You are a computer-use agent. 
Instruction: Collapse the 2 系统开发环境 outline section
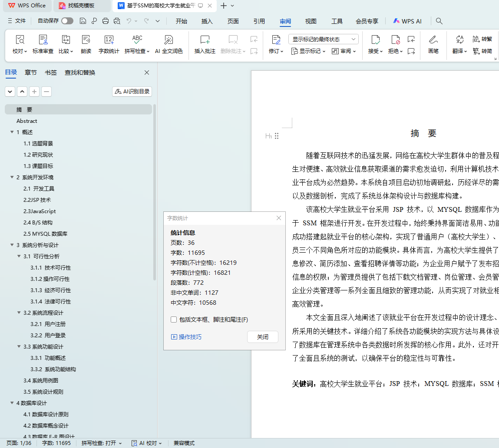click(x=12, y=178)
